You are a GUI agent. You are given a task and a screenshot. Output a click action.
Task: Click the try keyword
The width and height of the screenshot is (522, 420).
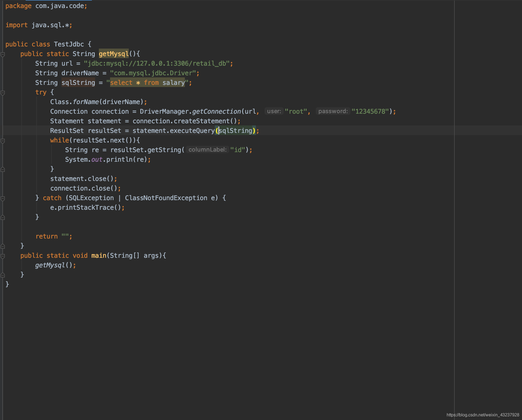(x=41, y=92)
